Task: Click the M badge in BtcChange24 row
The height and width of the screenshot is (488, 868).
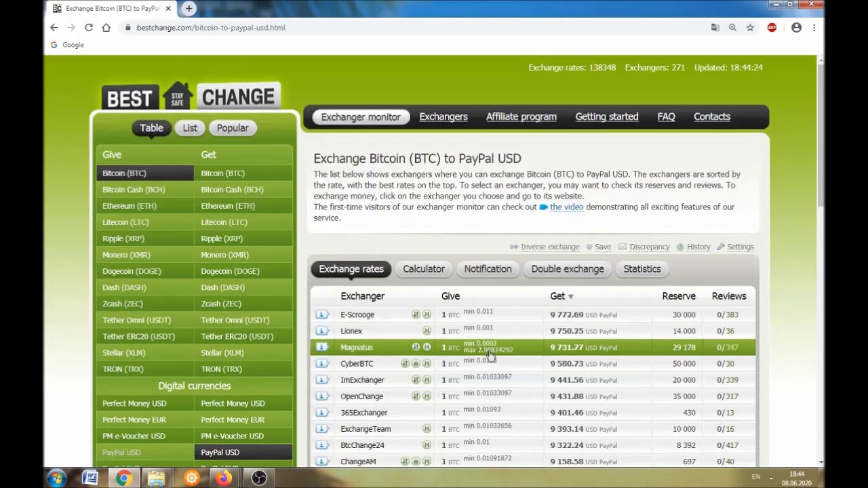Action: point(427,445)
